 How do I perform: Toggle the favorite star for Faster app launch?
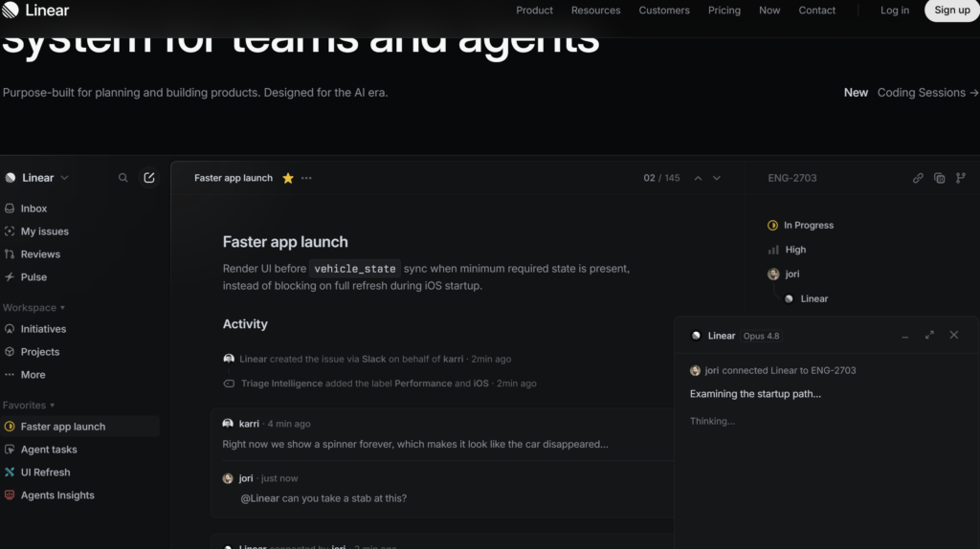[287, 178]
